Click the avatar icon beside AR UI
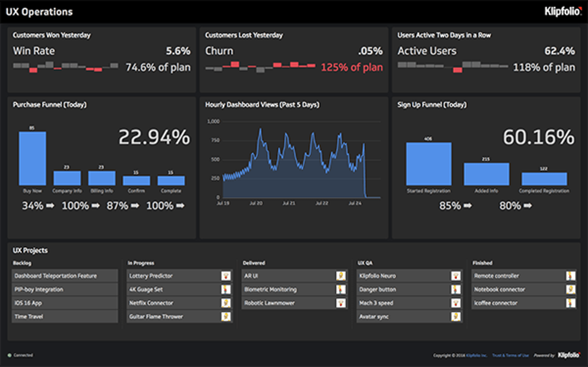588x367 pixels. pyautogui.click(x=341, y=276)
